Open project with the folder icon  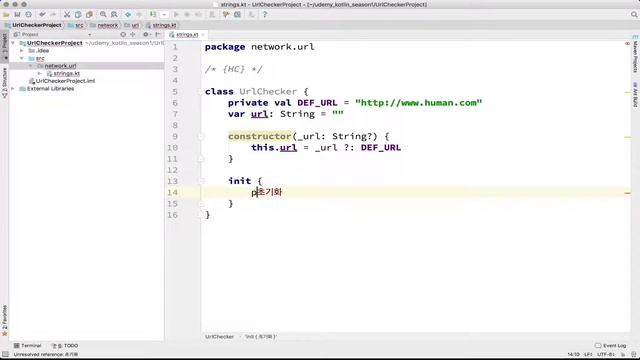tap(6, 15)
